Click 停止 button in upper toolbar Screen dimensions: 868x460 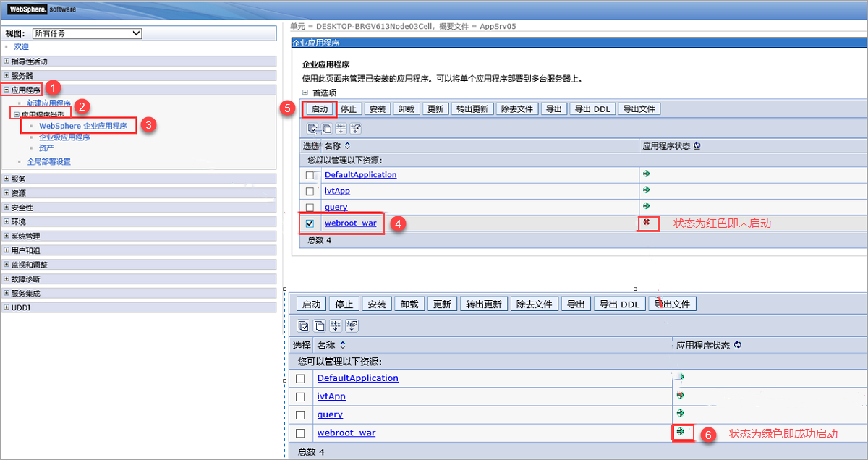tap(349, 109)
